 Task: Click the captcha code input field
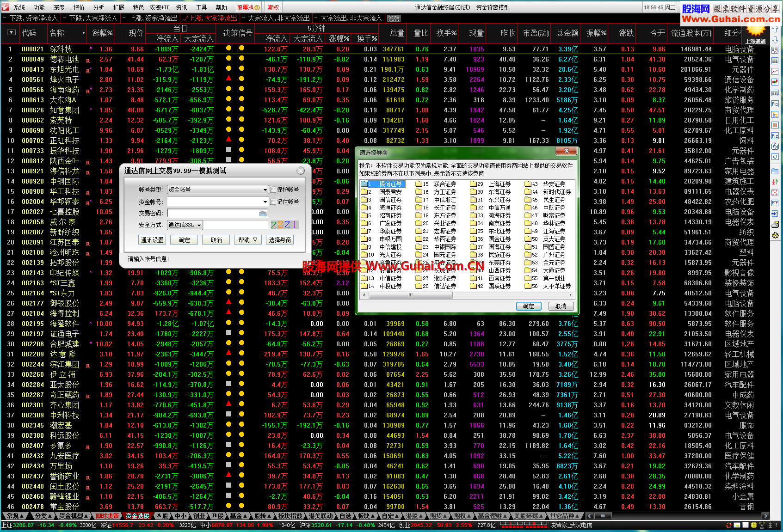pyautogui.click(x=236, y=225)
